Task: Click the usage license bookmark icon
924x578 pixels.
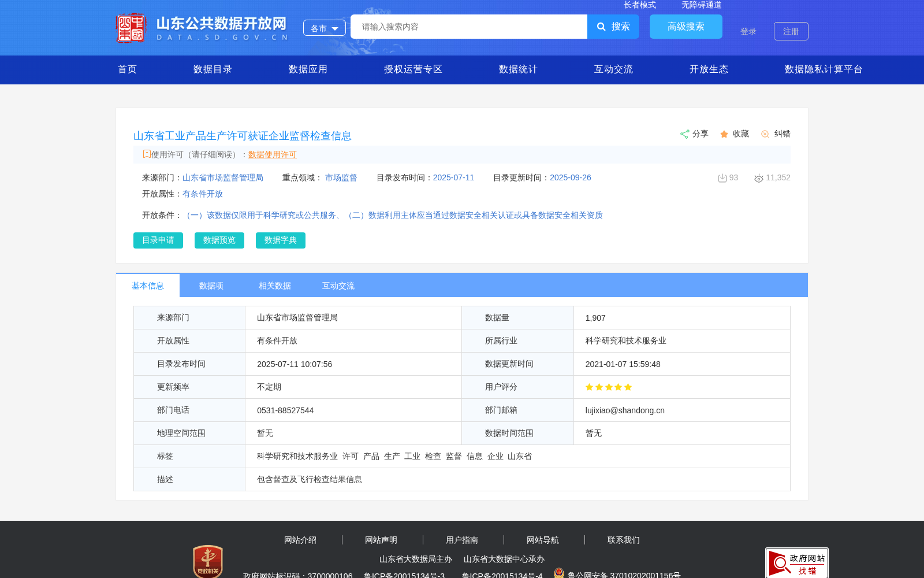Action: click(147, 154)
